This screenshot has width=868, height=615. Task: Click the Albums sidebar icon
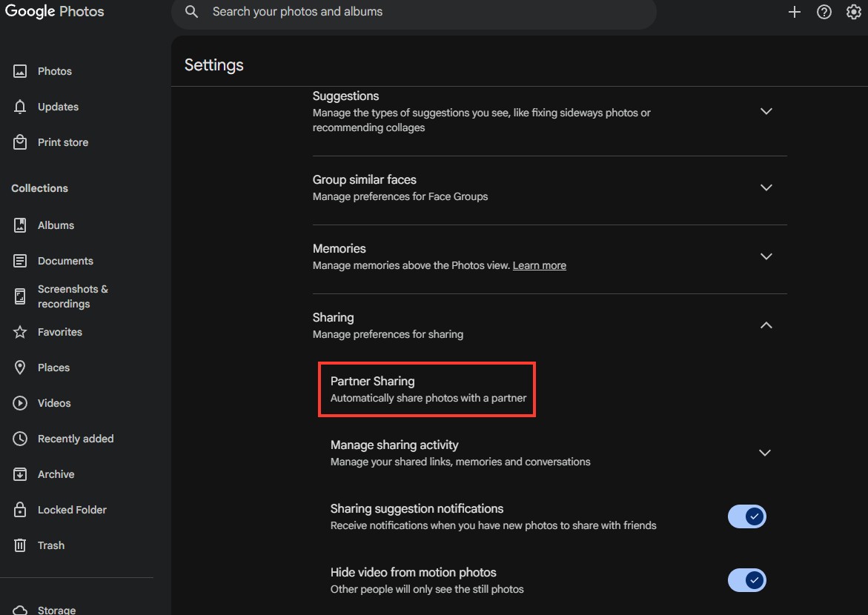coord(20,225)
